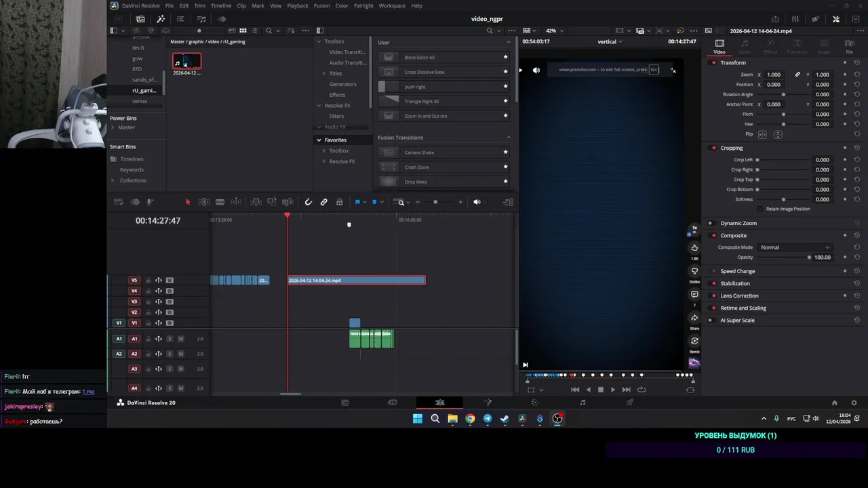
Task: Collapse the User effects section
Action: tap(509, 42)
